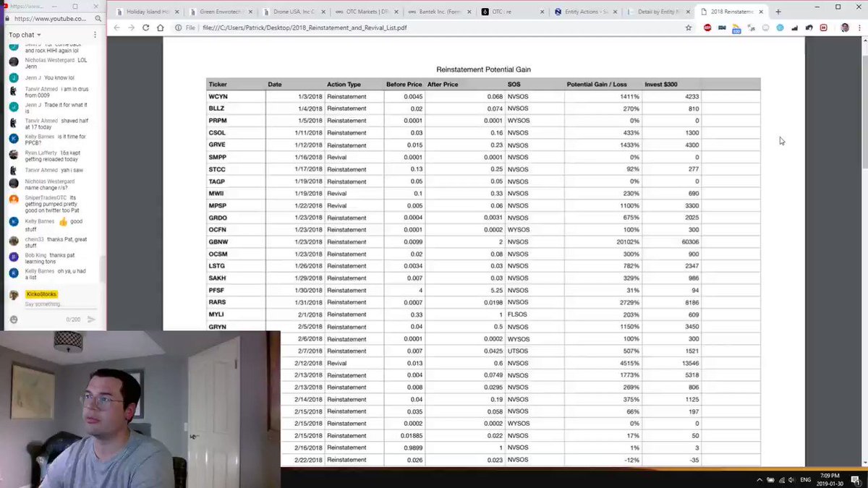Screen dimensions: 868x488
Task: Click the Action Type column header
Action: (x=344, y=85)
